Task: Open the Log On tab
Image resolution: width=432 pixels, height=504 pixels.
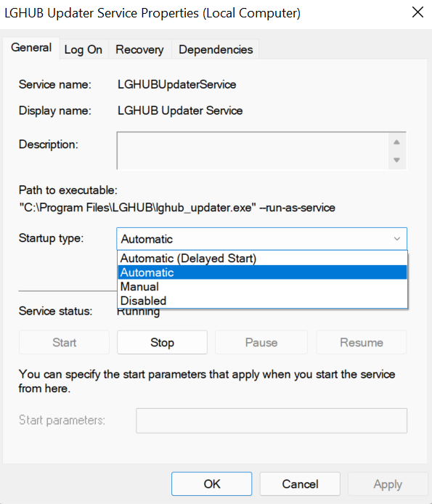Action: click(x=83, y=49)
